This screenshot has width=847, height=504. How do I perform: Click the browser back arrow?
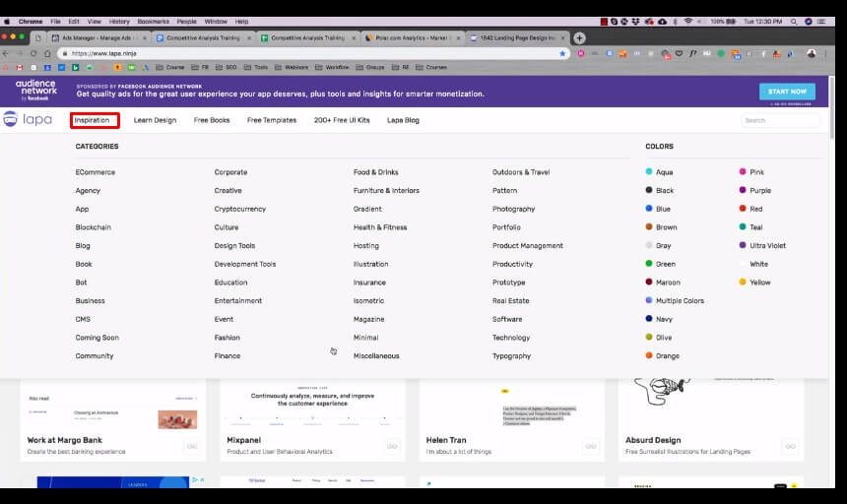click(6, 53)
